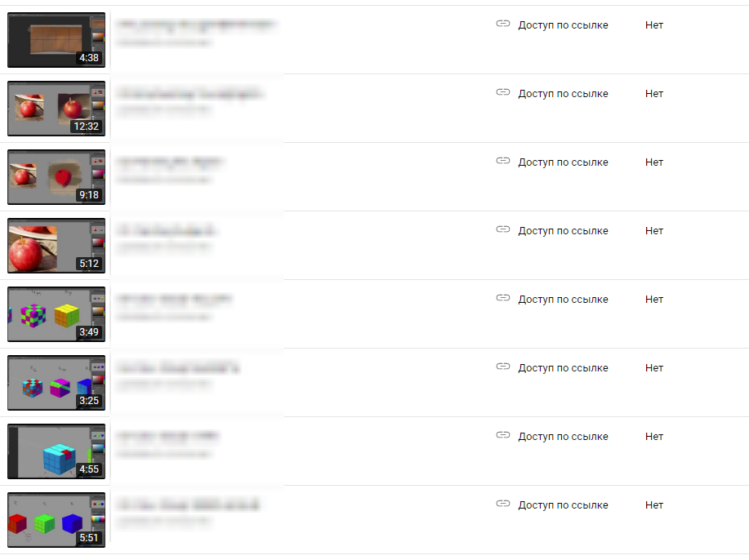This screenshot has height=560, width=749.
Task: Open the large apple thumbnail 5:12
Action: tap(56, 246)
